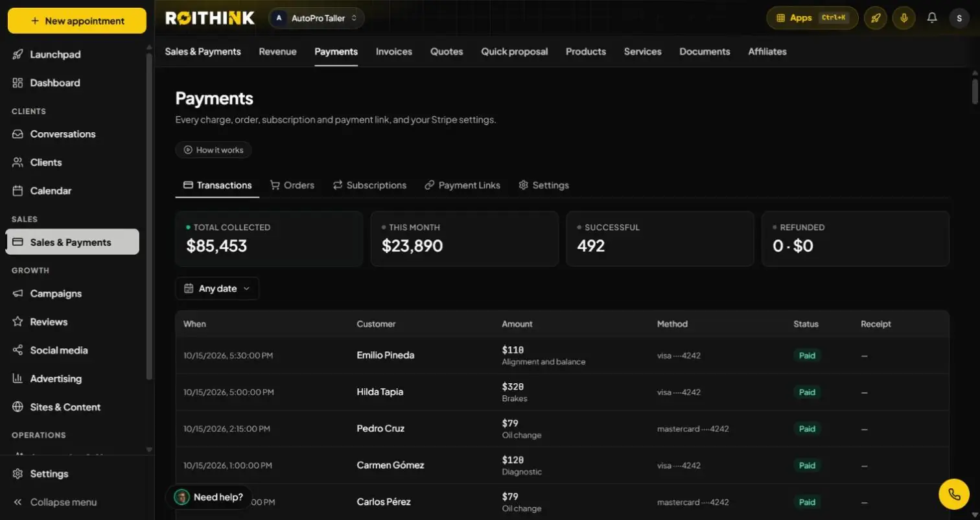Viewport: 980px width, 520px height.
Task: Click the rocket icon in header
Action: [x=876, y=18]
